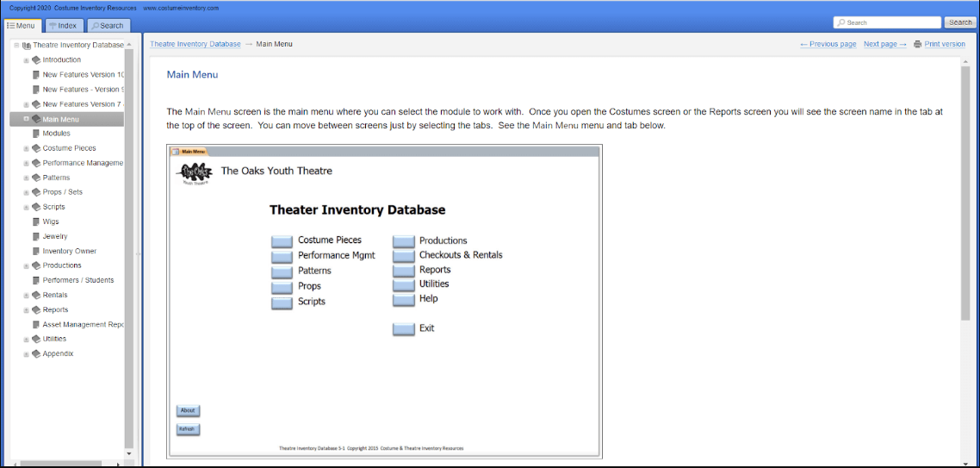This screenshot has height=468, width=980.
Task: Switch to the Menu tab
Action: click(x=22, y=26)
